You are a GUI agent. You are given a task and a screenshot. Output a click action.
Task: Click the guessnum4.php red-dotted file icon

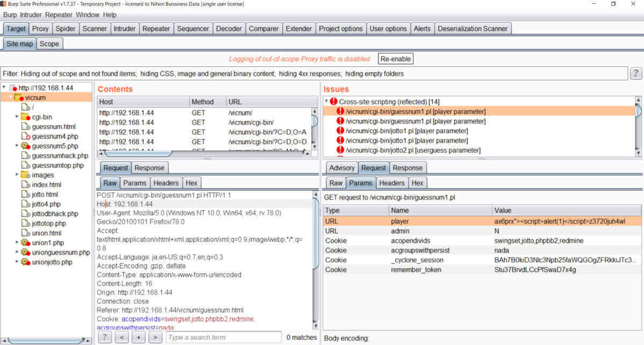point(25,136)
